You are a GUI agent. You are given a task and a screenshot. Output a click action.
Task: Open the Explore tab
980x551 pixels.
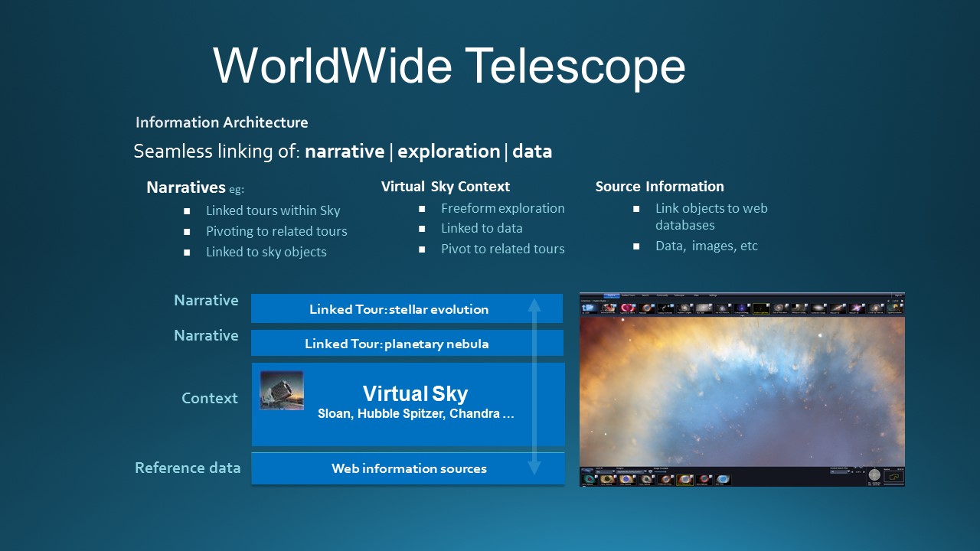point(611,295)
